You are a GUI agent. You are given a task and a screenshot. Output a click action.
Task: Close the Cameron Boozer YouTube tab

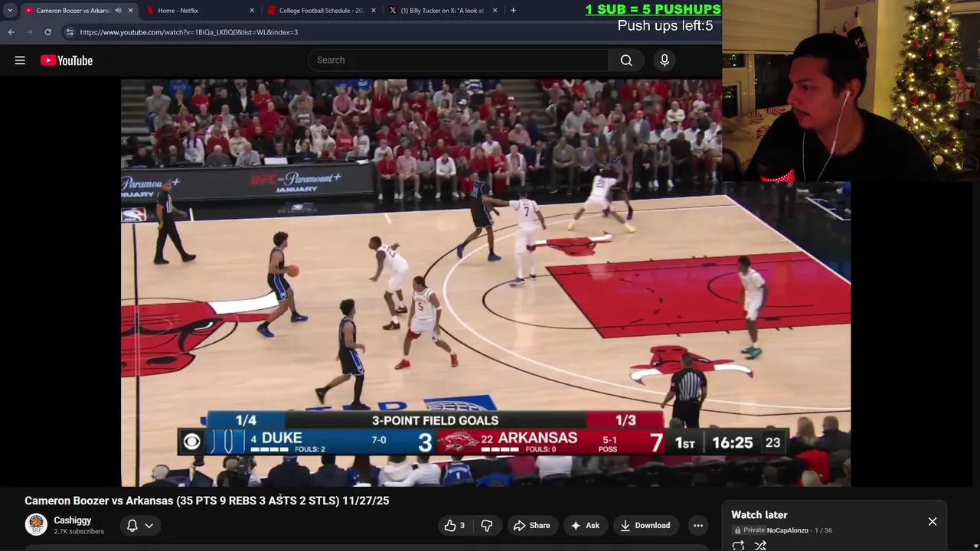pyautogui.click(x=130, y=11)
